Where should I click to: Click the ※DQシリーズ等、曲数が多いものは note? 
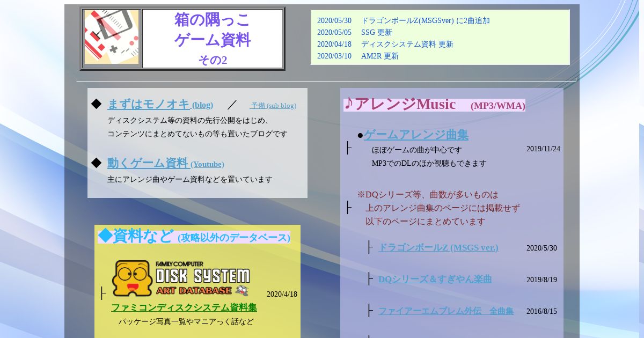(428, 194)
